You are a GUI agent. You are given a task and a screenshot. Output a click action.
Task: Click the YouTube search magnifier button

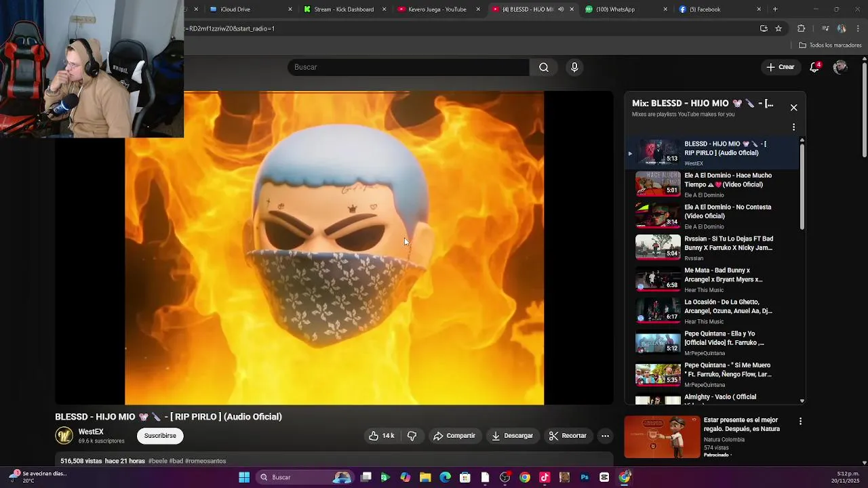(544, 67)
